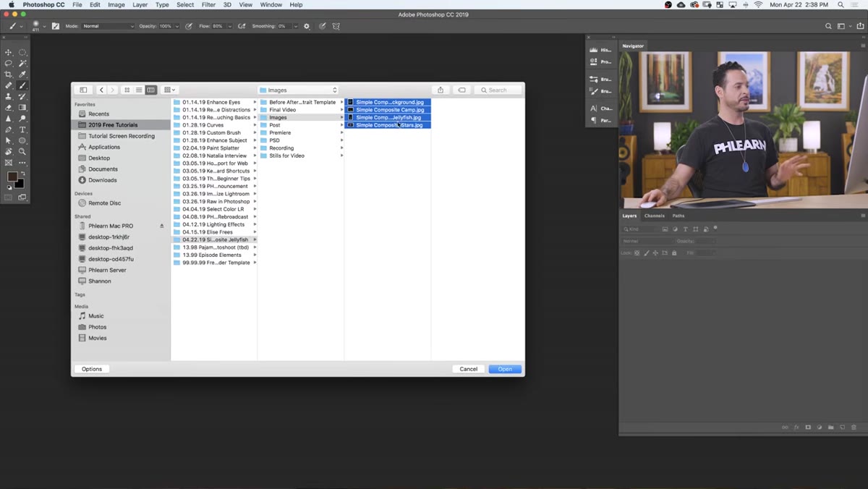Select the Gradient tool
The image size is (868, 489).
22,107
